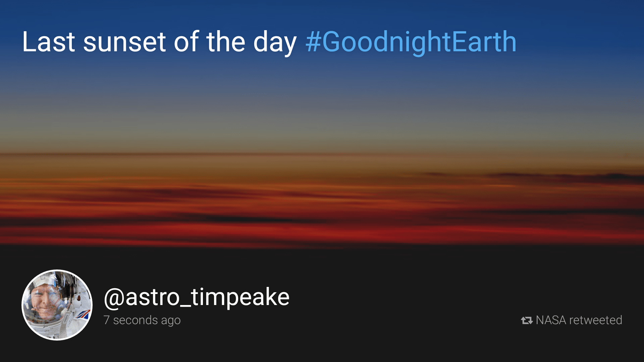
Task: Click the "#" symbol of the hashtag
Action: click(314, 42)
